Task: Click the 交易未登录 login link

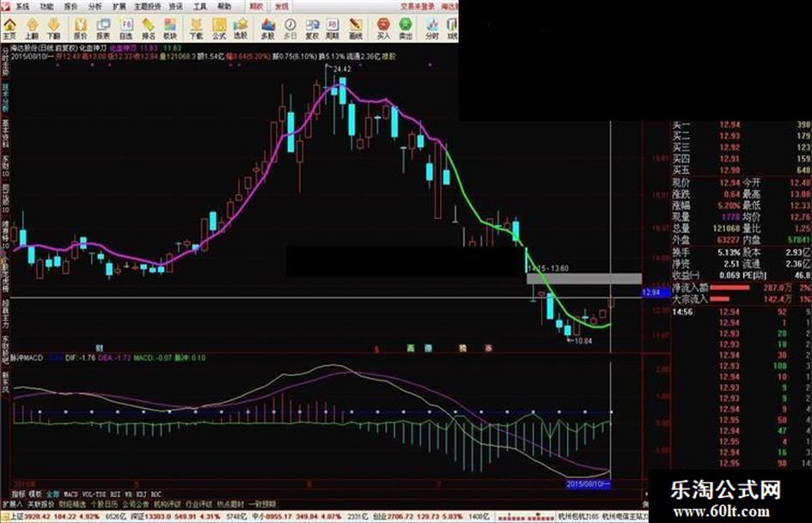Action: pos(418,6)
